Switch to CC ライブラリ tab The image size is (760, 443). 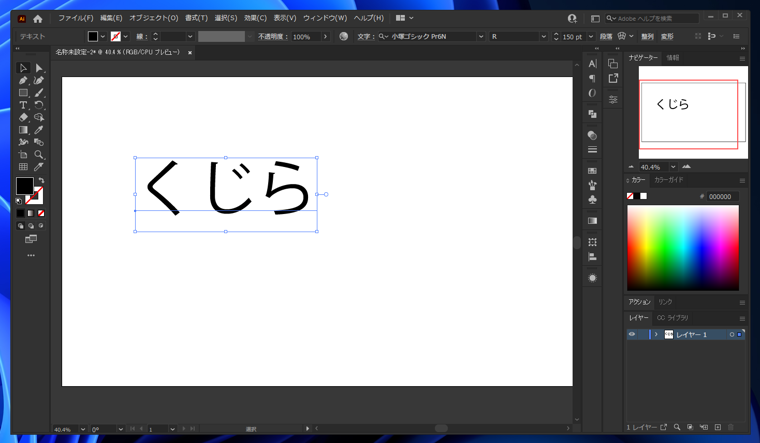672,318
